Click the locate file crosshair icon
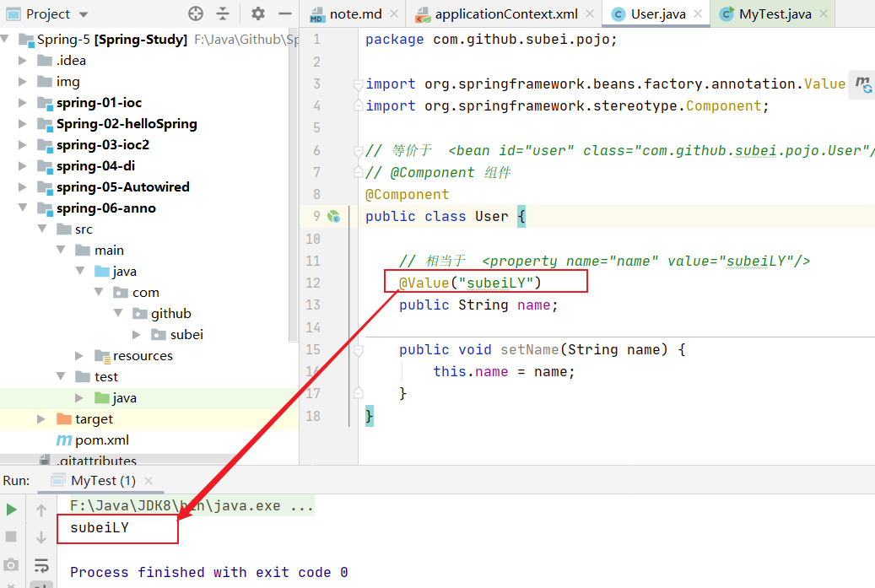Image resolution: width=875 pixels, height=588 pixels. click(196, 13)
